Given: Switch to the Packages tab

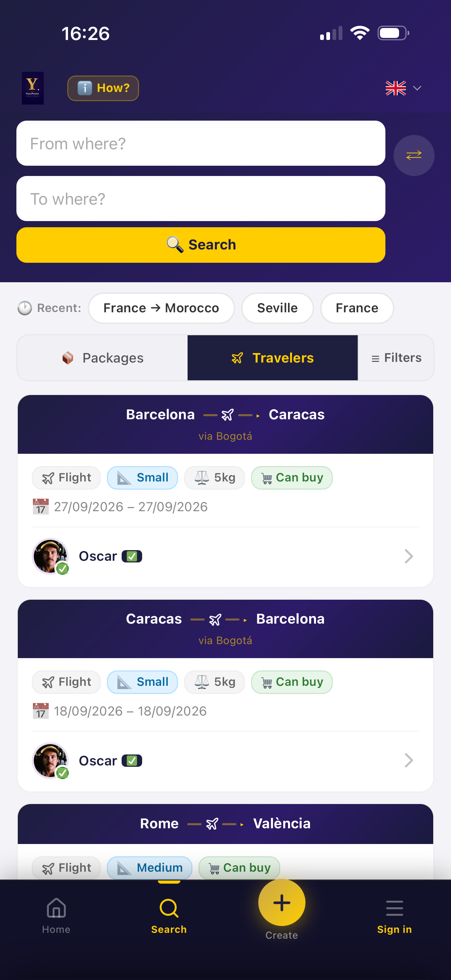Looking at the screenshot, I should coord(103,358).
